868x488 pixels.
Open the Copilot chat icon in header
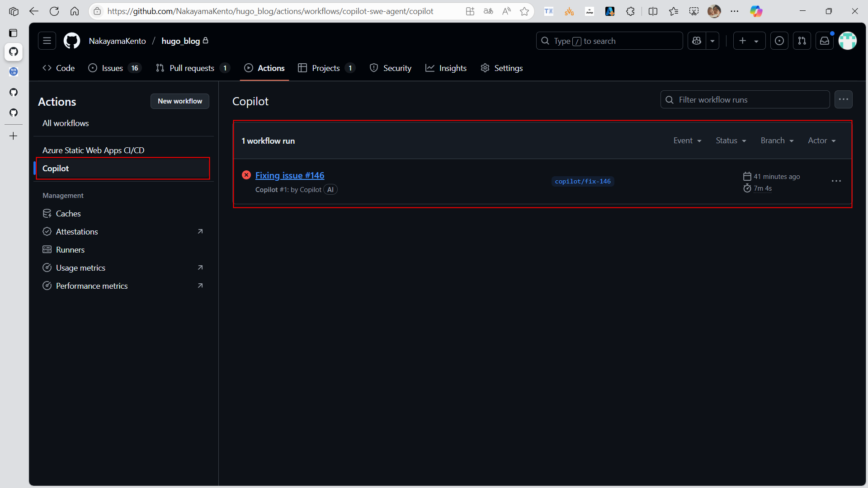click(x=697, y=41)
